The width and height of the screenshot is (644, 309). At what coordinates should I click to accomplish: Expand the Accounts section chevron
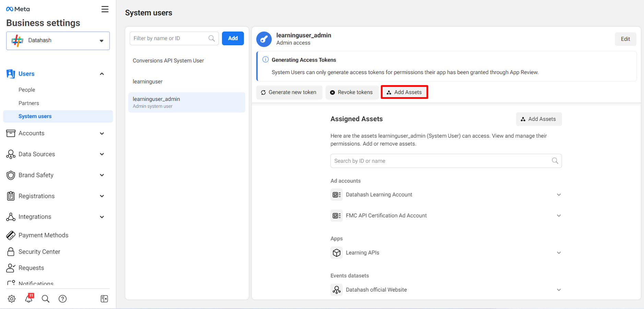click(x=102, y=134)
